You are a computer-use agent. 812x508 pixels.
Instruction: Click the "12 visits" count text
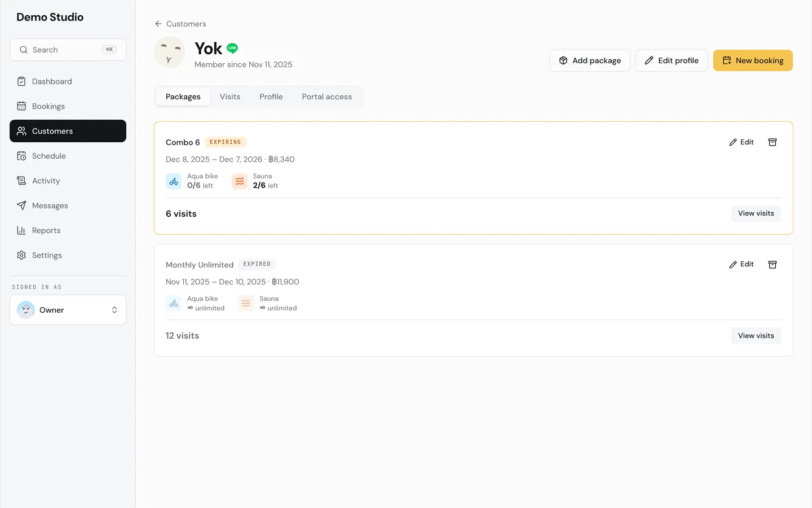point(182,336)
